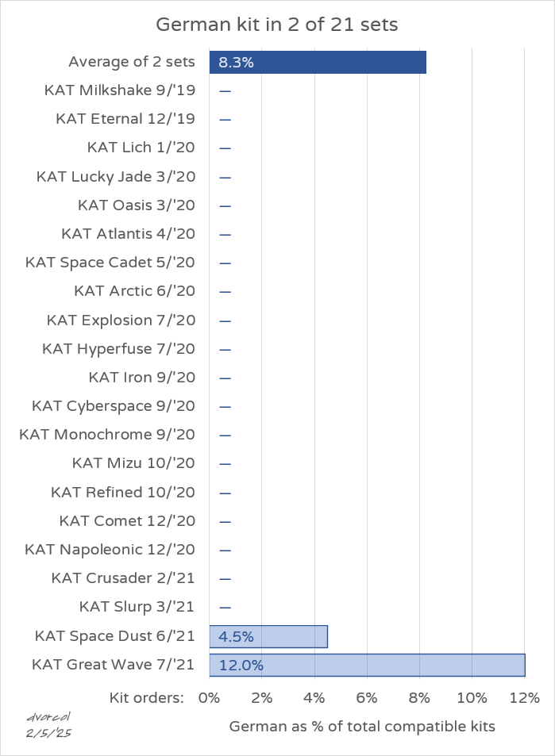Click the KAT Atlantis 4/'20 label
555x756 pixels.
(x=129, y=234)
